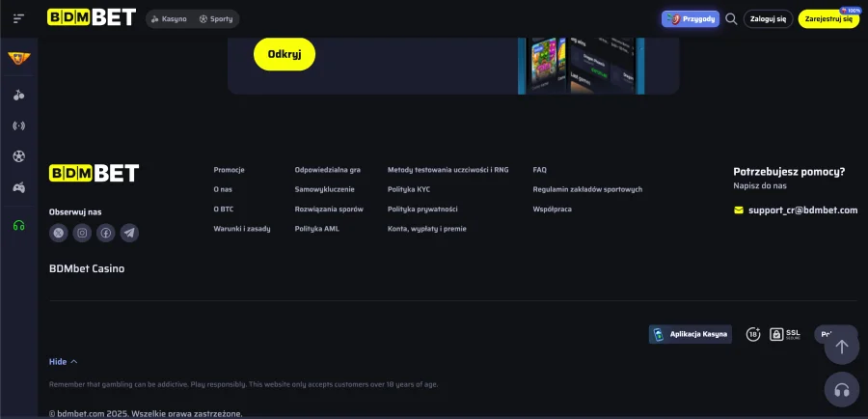Click the footer BDMBET logo
The image size is (868, 419).
95,173
